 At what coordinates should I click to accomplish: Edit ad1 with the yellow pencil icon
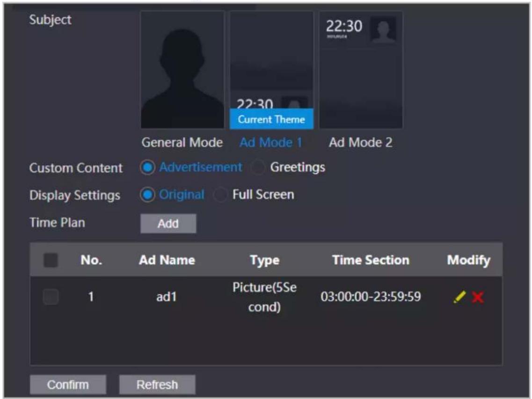[x=459, y=297]
